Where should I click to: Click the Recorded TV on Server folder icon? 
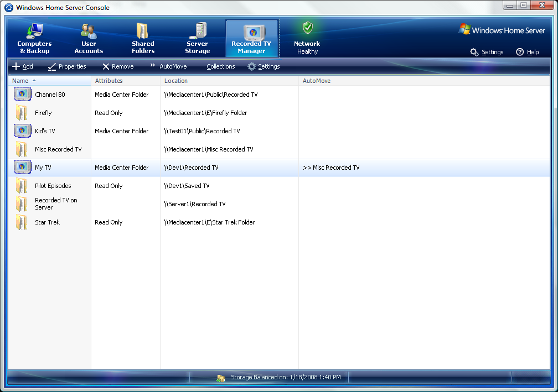coord(22,204)
